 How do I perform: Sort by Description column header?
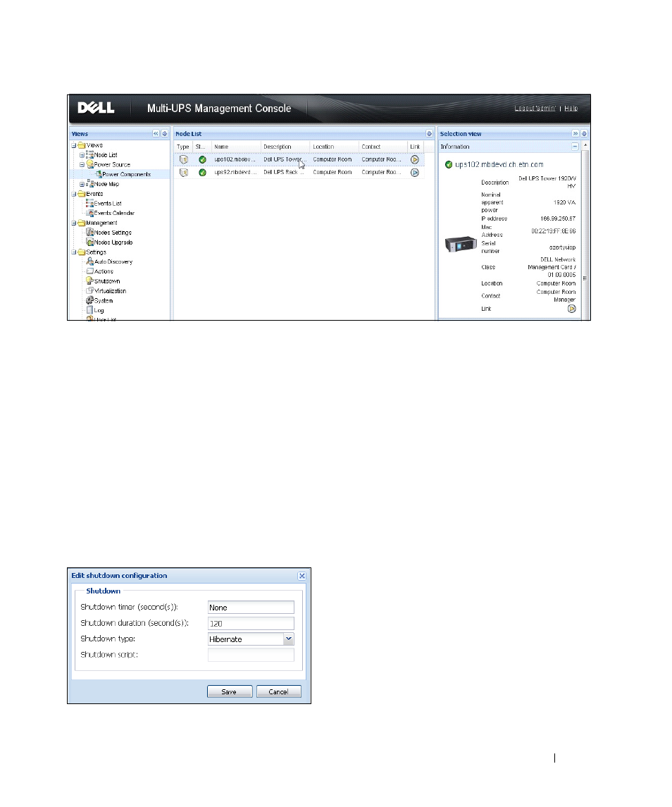(285, 147)
